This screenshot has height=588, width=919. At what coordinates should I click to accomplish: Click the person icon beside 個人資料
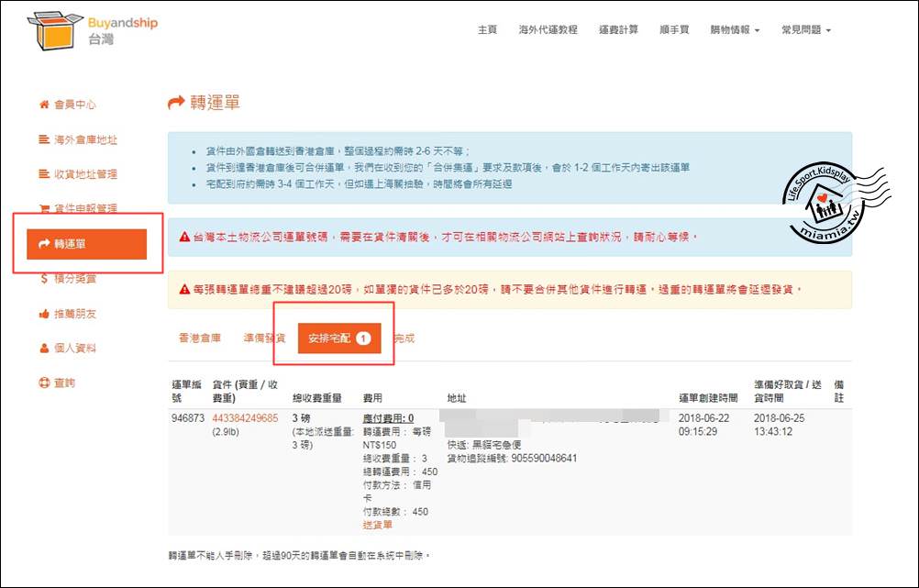[x=44, y=349]
